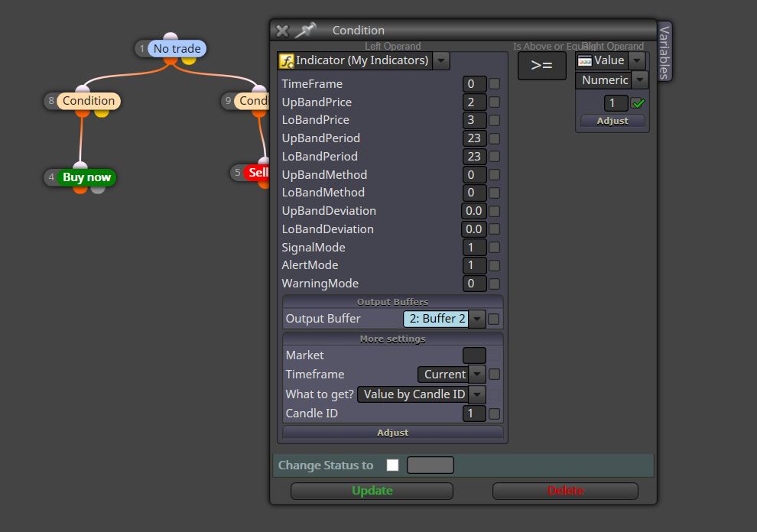Click TimeFrame value field
Viewport: 757px width, 532px height.
[x=474, y=84]
